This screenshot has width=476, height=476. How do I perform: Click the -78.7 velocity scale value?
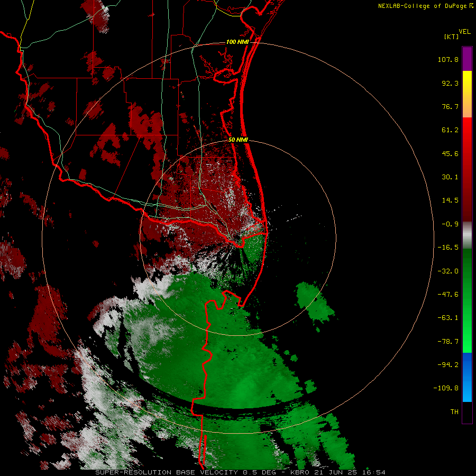448,342
